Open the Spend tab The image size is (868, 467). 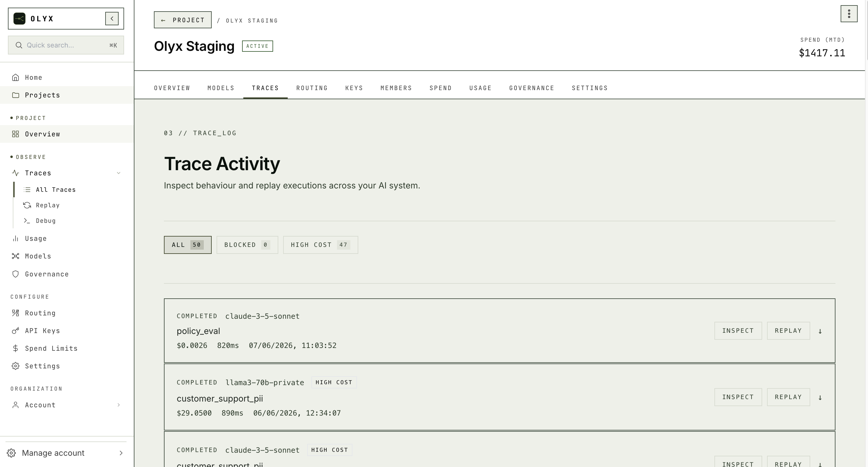[x=441, y=88]
